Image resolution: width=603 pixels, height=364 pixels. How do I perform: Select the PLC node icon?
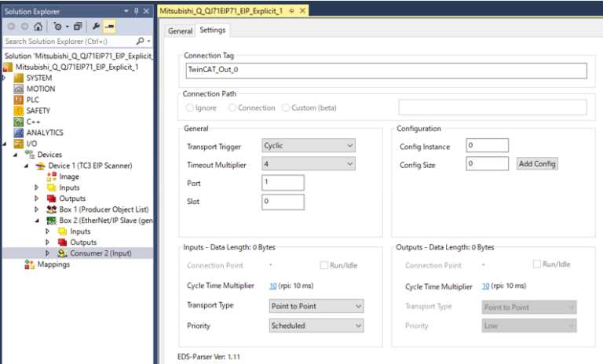coord(19,100)
